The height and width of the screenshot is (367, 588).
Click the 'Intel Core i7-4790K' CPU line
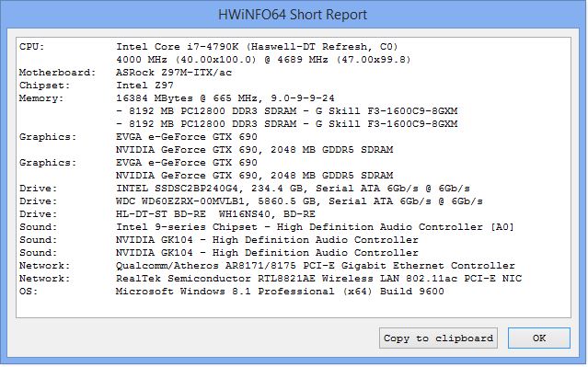pyautogui.click(x=257, y=47)
